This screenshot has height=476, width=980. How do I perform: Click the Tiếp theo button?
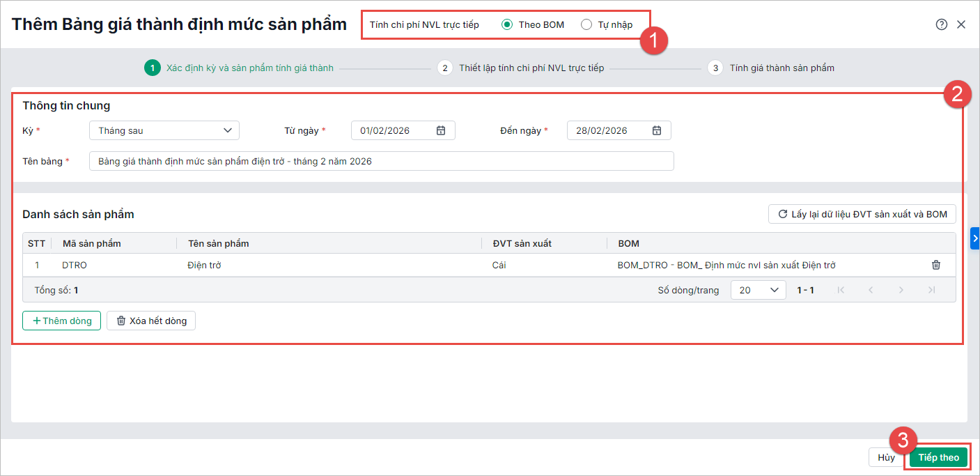[x=939, y=457]
